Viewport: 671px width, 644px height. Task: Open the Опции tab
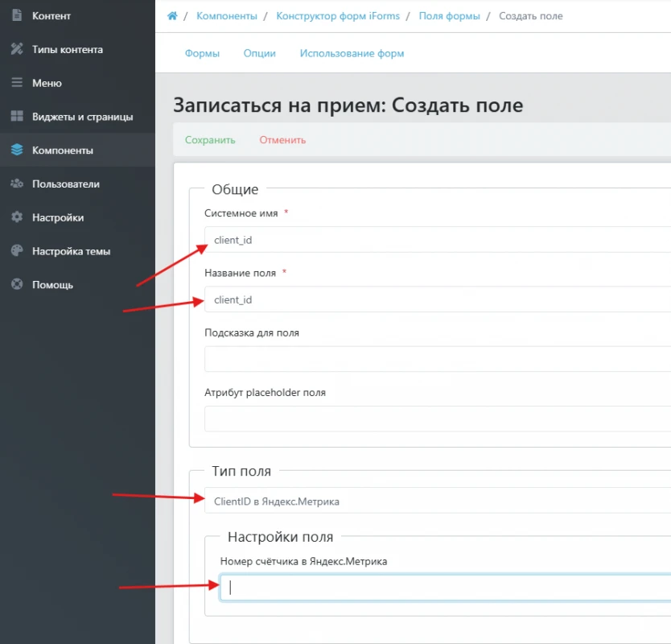(x=259, y=54)
